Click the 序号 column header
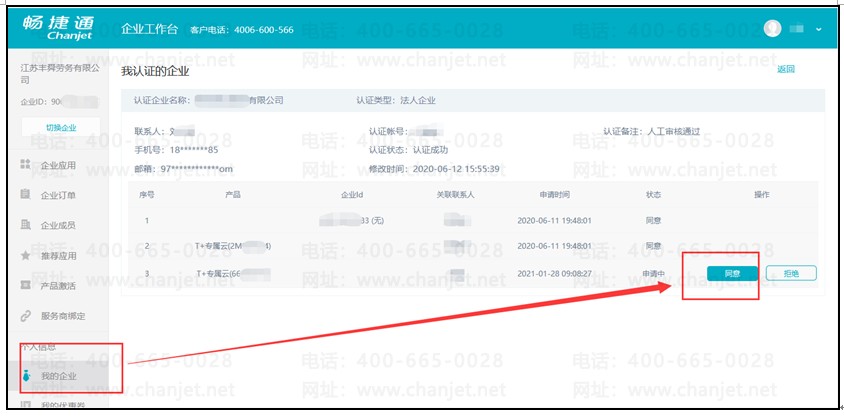 click(x=146, y=194)
